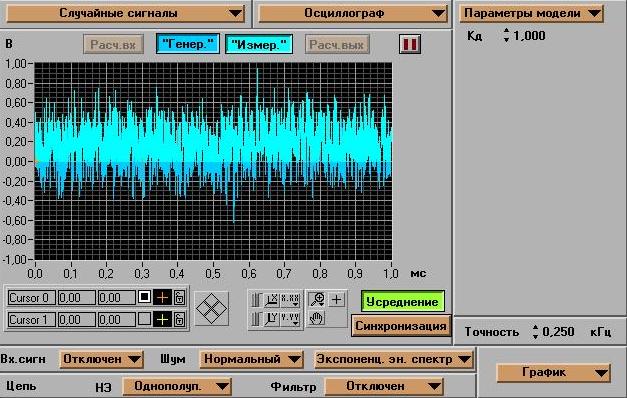Image resolution: width=627 pixels, height=398 pixels.
Task: Expand the Фильтр Отключен dropdown
Action: 384,386
